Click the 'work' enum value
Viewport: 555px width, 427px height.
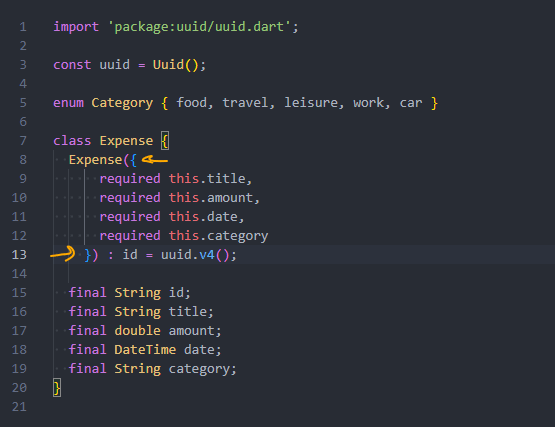pos(368,103)
